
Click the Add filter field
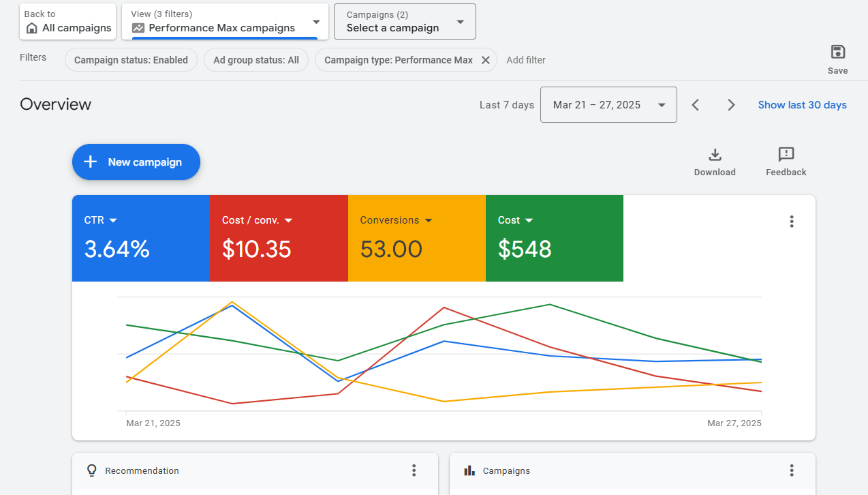(526, 60)
